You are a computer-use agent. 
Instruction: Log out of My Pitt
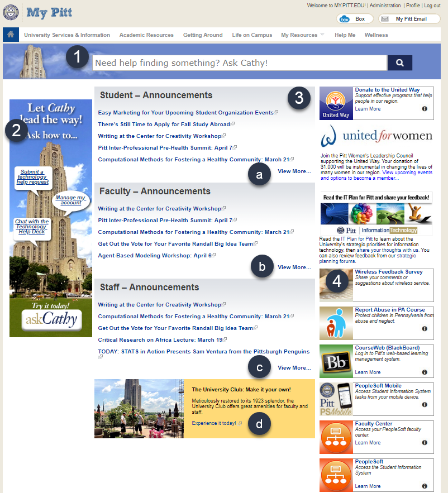click(432, 6)
